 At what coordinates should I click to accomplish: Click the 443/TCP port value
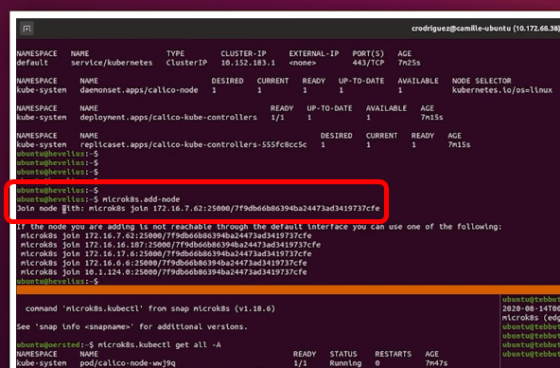tap(368, 63)
